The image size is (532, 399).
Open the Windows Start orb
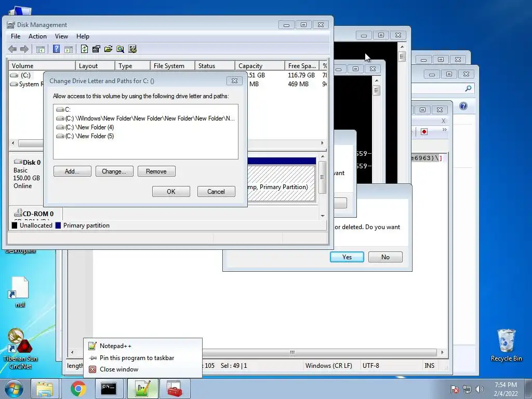pyautogui.click(x=14, y=389)
